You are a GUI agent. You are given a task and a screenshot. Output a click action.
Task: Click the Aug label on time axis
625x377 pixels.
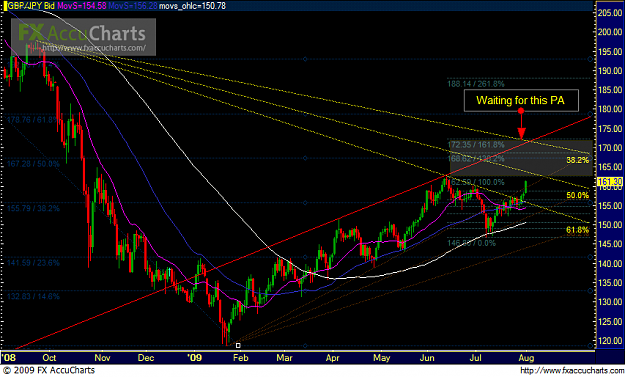(x=526, y=357)
